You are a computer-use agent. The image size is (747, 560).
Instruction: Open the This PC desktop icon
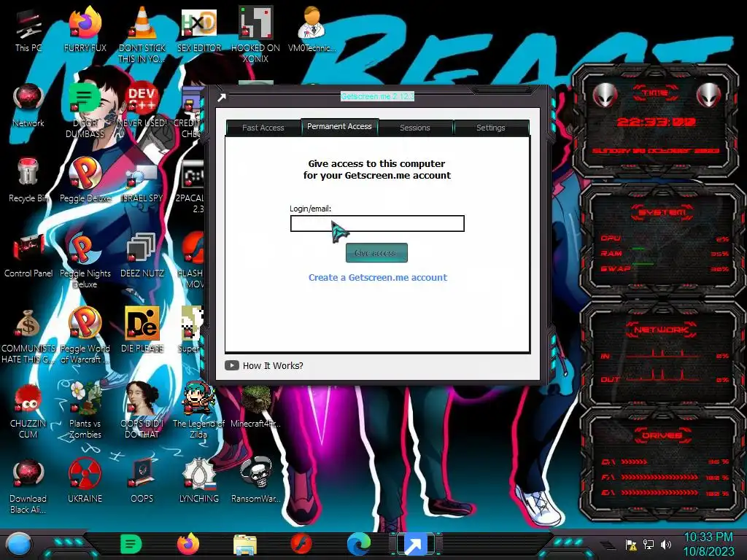tap(28, 31)
